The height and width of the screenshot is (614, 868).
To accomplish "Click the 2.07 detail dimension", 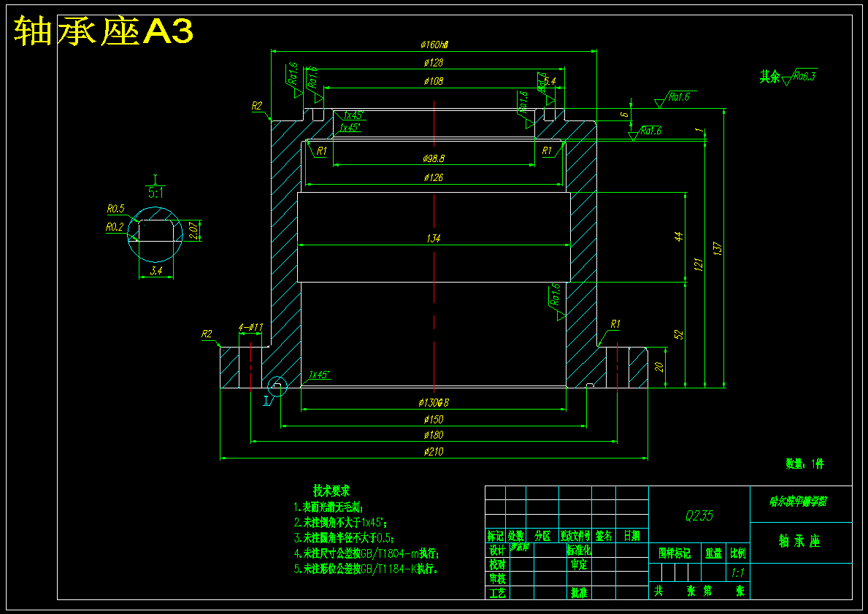I will pyautogui.click(x=193, y=230).
